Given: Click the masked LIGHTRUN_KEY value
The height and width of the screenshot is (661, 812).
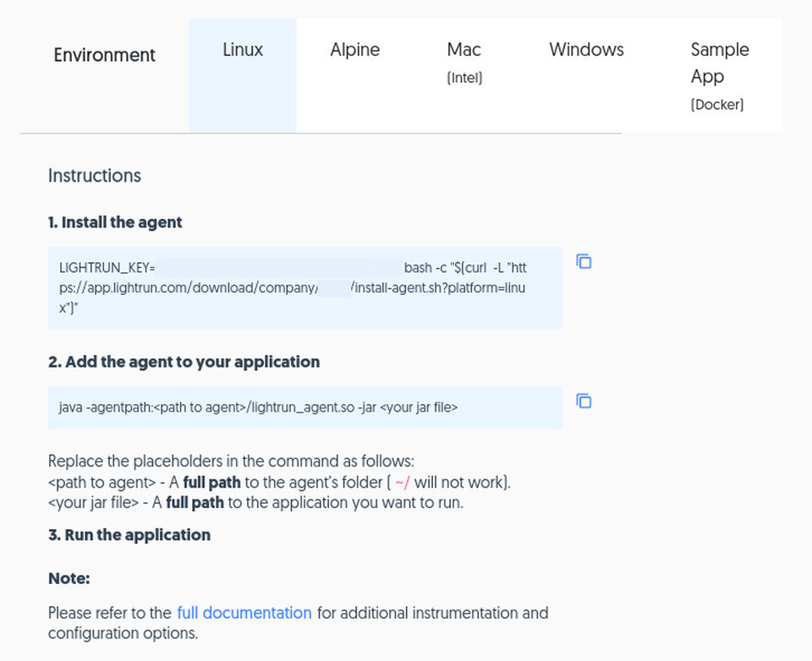Looking at the screenshot, I should [278, 268].
